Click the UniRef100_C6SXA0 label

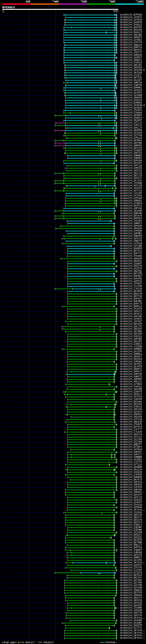tap(131, 221)
